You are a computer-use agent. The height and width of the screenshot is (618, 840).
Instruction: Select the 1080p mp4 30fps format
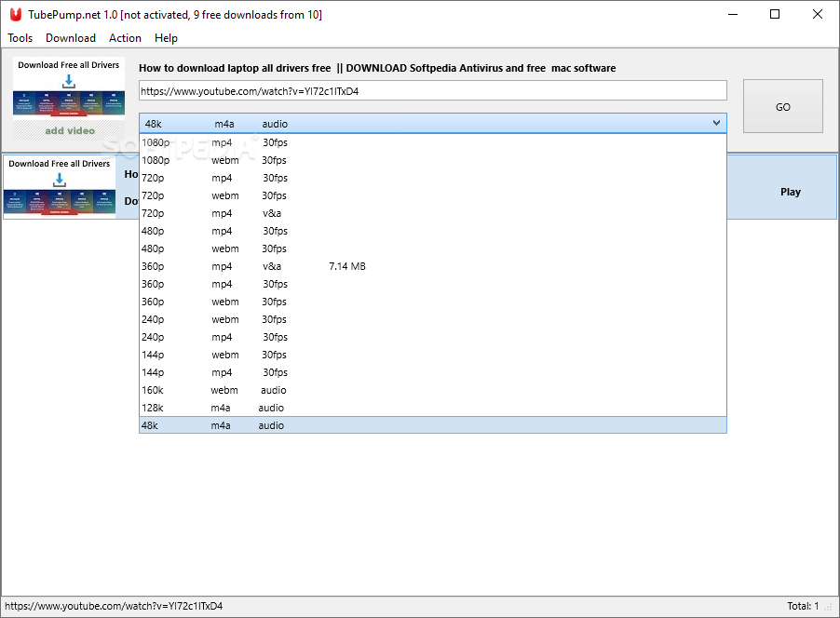click(433, 142)
